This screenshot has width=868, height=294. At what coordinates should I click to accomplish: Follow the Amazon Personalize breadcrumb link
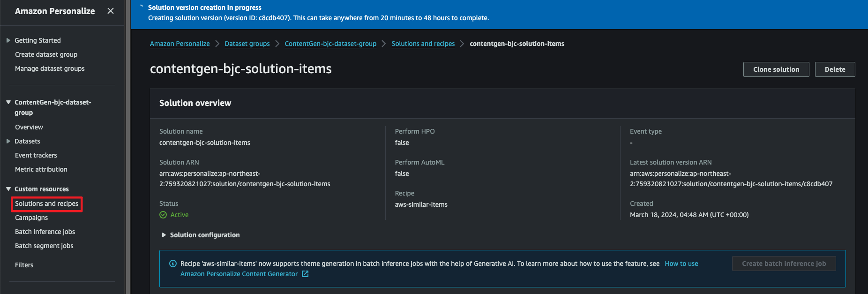[180, 44]
